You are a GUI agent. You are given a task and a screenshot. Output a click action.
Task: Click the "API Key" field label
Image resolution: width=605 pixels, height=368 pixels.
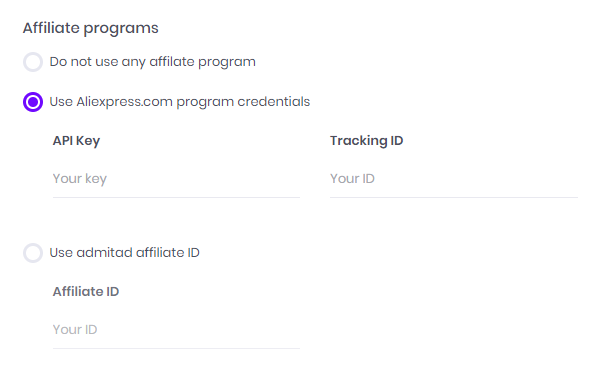pos(76,141)
